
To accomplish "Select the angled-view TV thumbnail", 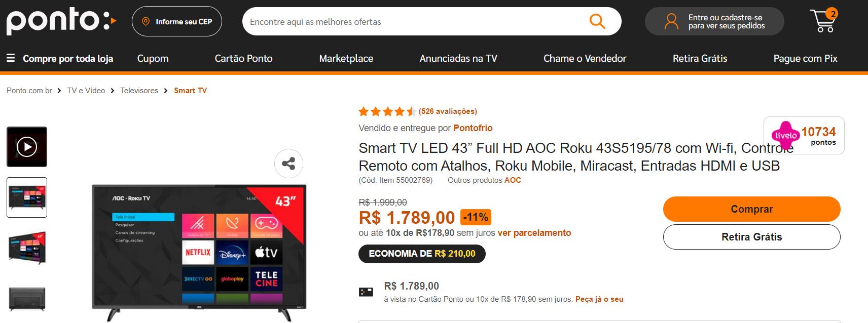I will (x=27, y=248).
